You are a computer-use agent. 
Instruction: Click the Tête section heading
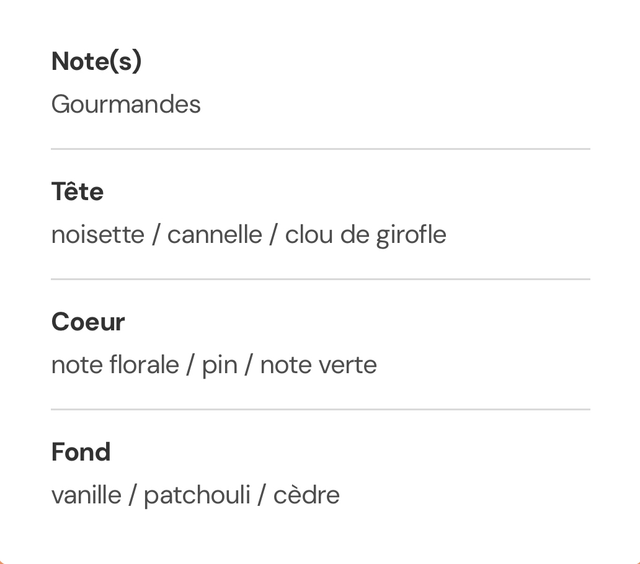(x=77, y=191)
